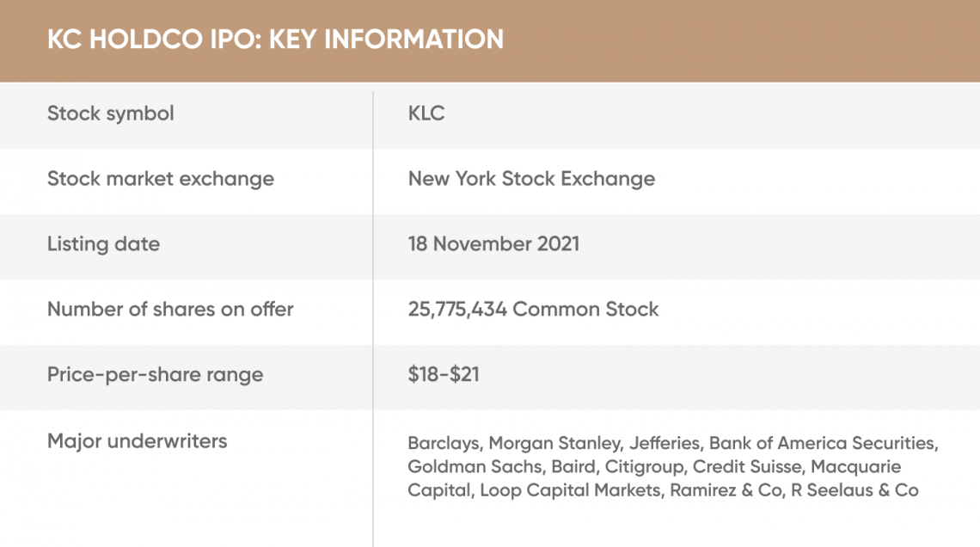The height and width of the screenshot is (547, 980).
Task: Click Loop Capital Markets text
Action: click(570, 490)
